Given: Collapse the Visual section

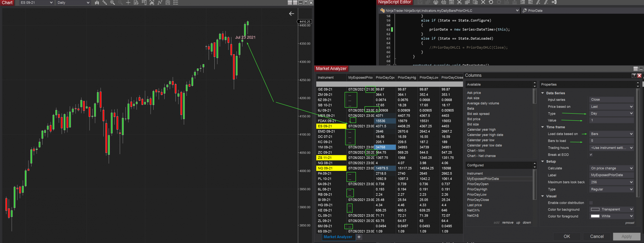Looking at the screenshot, I should (543, 196).
